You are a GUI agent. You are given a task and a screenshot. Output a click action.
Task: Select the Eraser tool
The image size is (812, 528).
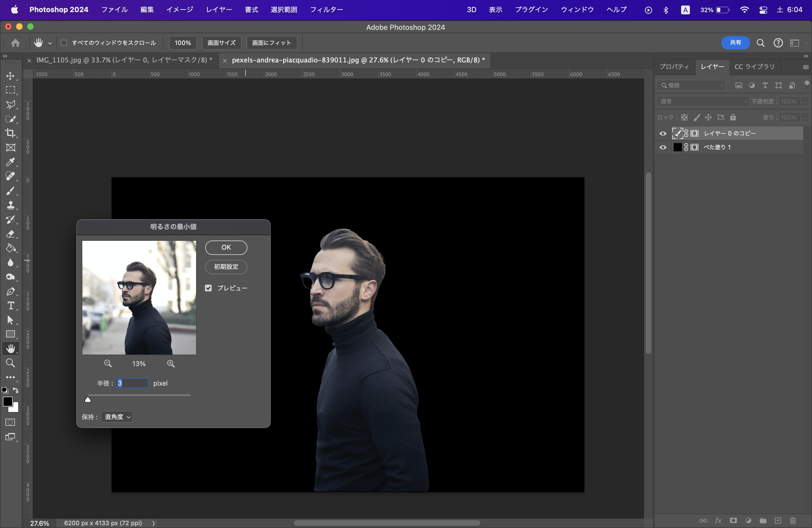click(x=10, y=234)
